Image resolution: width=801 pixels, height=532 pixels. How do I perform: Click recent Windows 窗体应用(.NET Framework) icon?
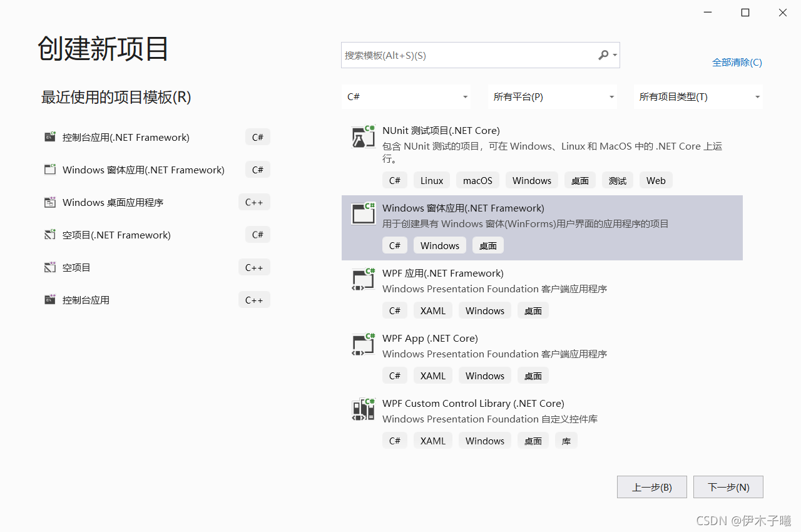point(50,170)
